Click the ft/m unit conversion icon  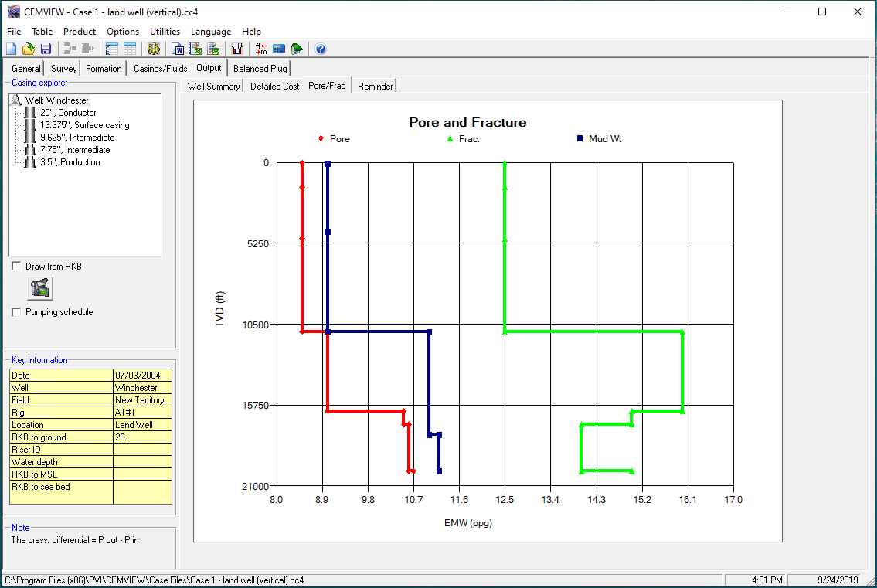pyautogui.click(x=261, y=49)
